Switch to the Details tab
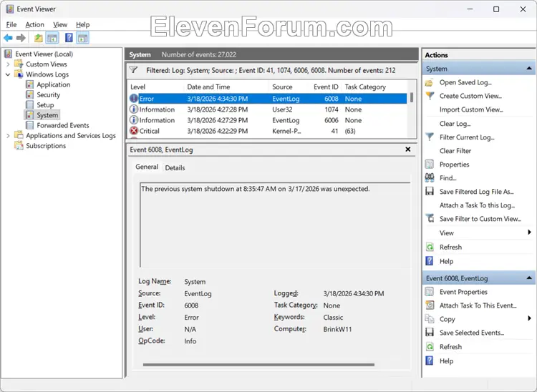This screenshot has height=392, width=537. pyautogui.click(x=175, y=167)
